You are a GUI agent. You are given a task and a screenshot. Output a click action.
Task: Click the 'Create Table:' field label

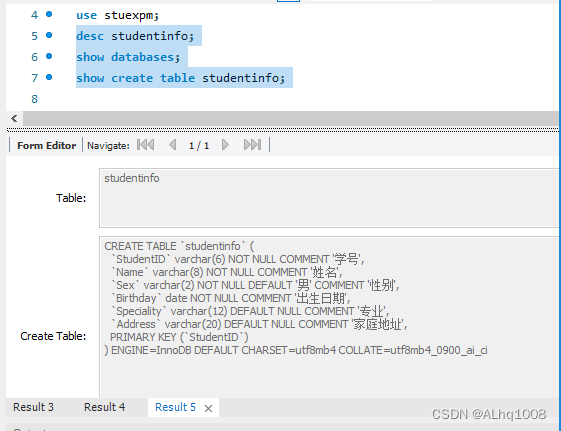[53, 336]
